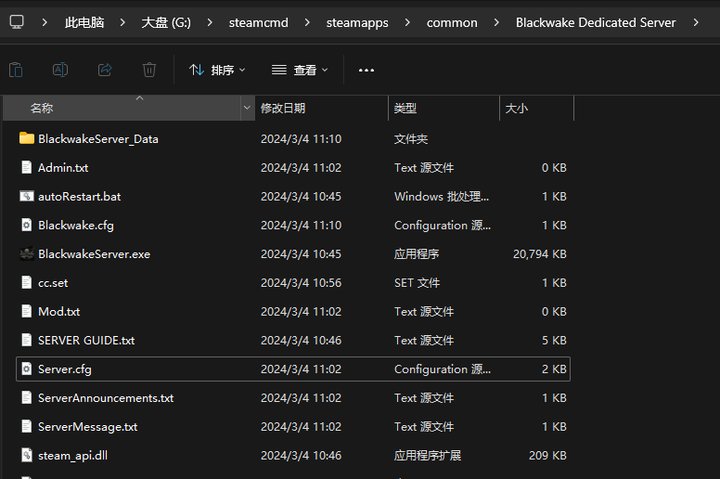The image size is (720, 479).
Task: Select the autoRestart.bat batch file icon
Action: [x=27, y=196]
